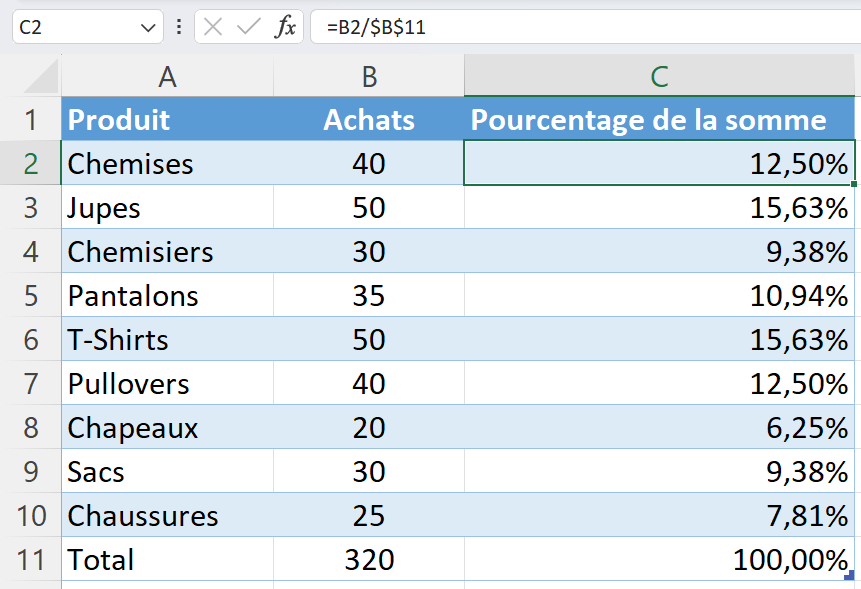Click the Pourcentage de la somme header cell
This screenshot has height=589, width=861.
click(659, 119)
